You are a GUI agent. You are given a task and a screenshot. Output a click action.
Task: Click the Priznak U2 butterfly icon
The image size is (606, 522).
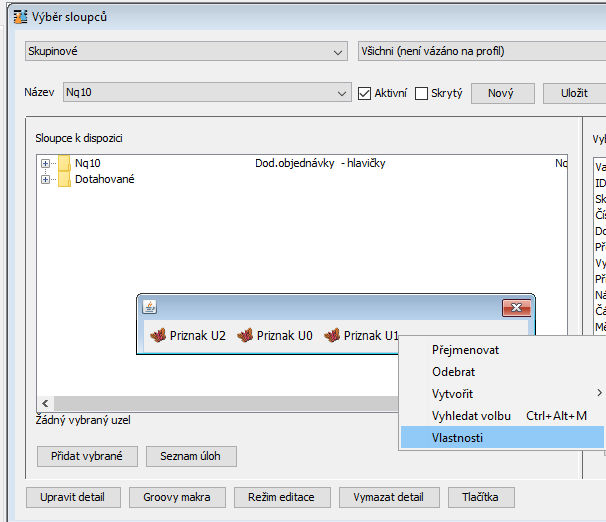(x=158, y=336)
